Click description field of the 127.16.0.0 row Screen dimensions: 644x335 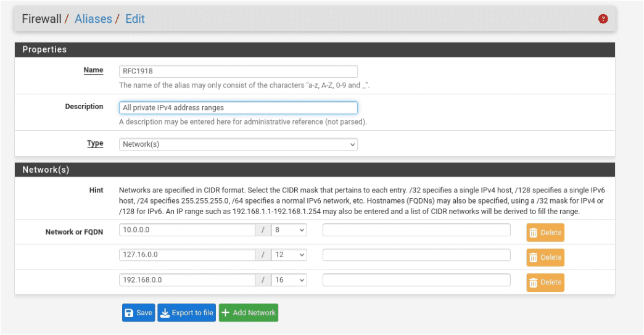point(416,255)
